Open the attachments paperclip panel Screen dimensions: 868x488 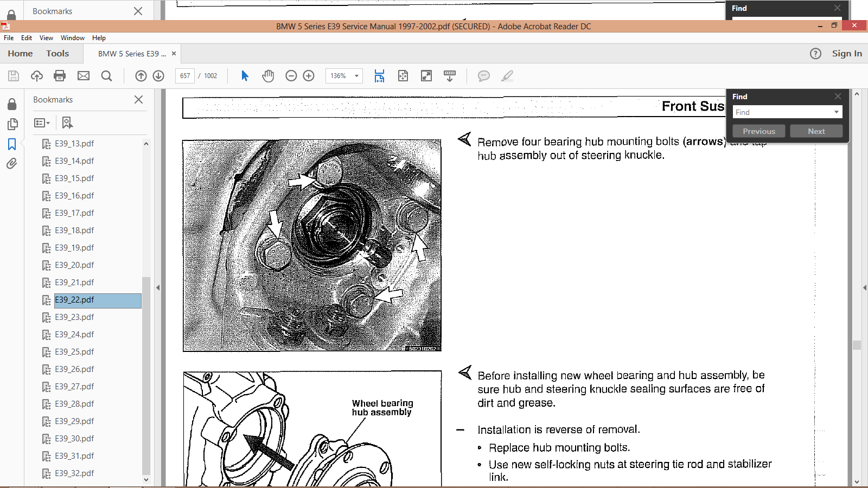point(12,164)
